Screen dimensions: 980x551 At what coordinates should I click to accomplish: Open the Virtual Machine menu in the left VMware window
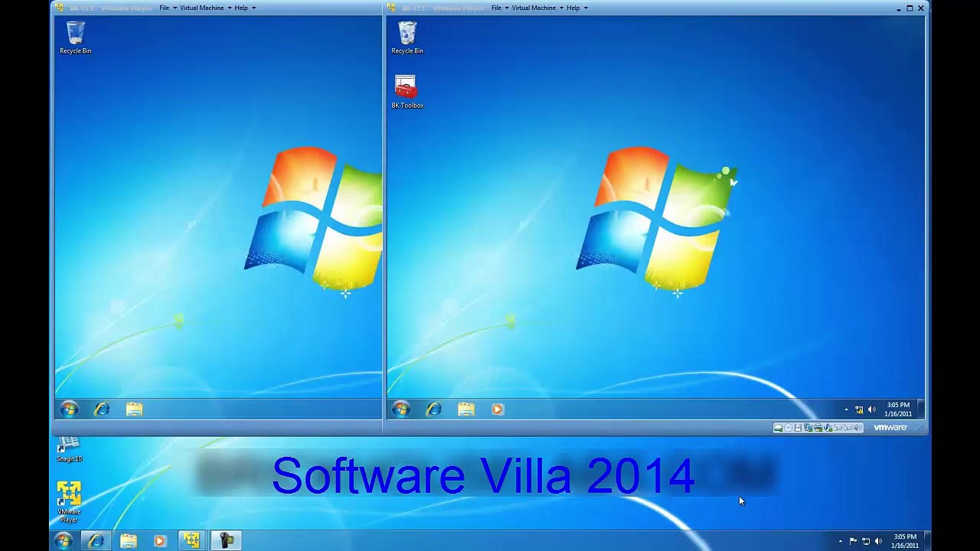click(x=205, y=8)
